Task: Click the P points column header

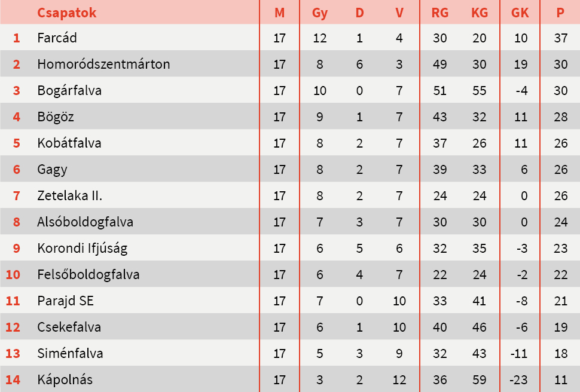Action: (560, 13)
